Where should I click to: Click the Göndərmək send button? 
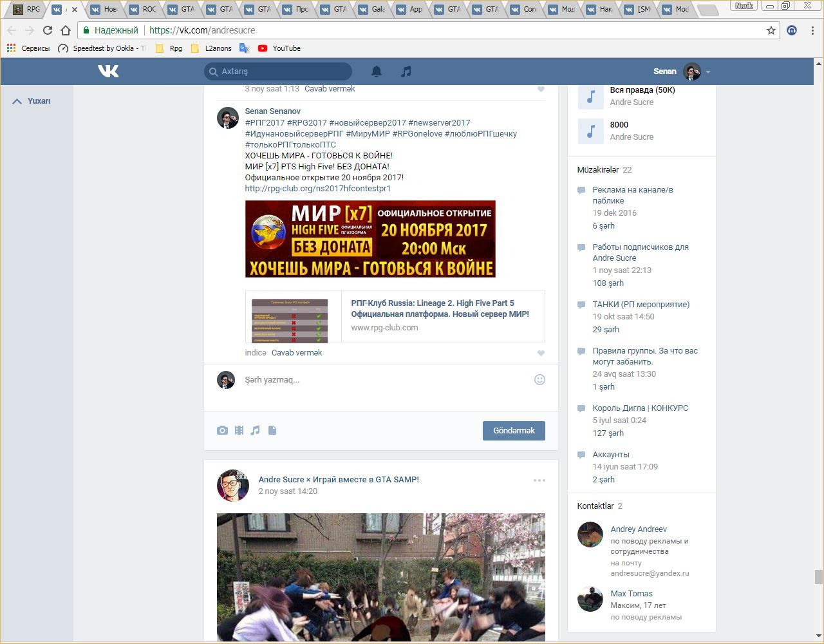pyautogui.click(x=514, y=431)
